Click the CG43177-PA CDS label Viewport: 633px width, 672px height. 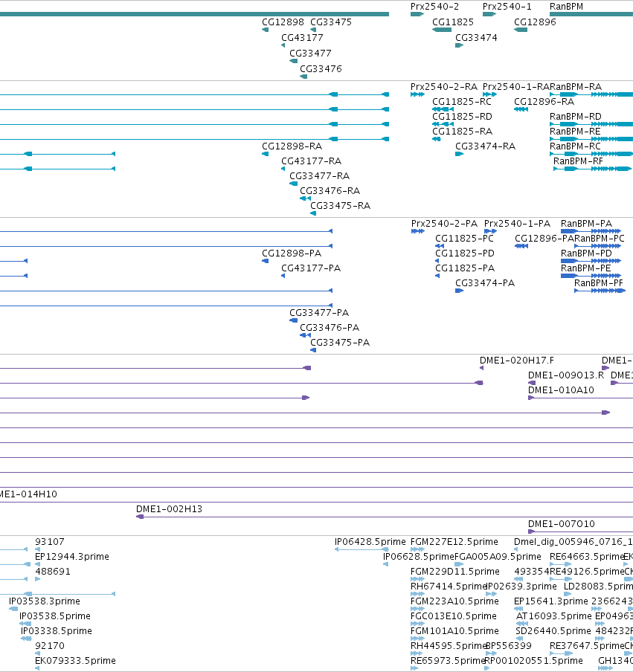pyautogui.click(x=311, y=268)
